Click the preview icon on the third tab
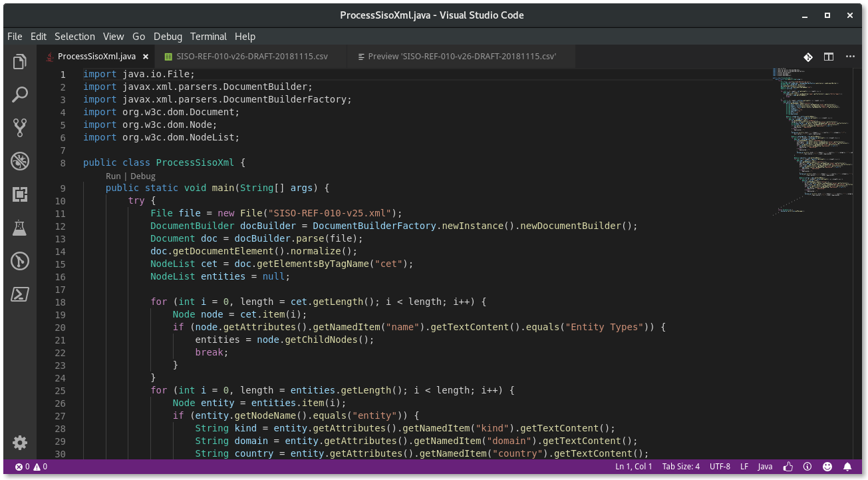 coord(361,57)
